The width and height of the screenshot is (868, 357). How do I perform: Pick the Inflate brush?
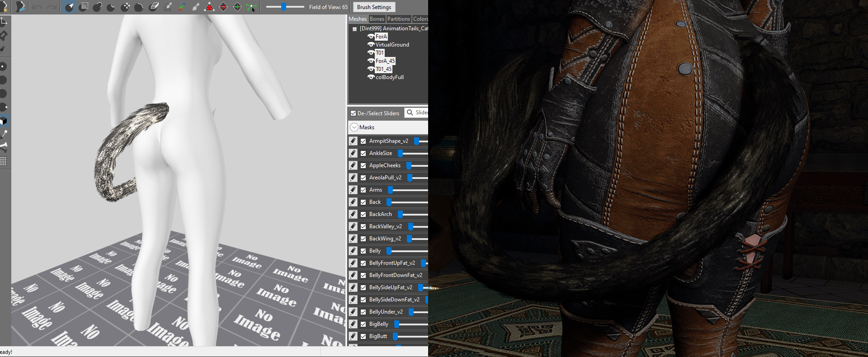click(97, 7)
